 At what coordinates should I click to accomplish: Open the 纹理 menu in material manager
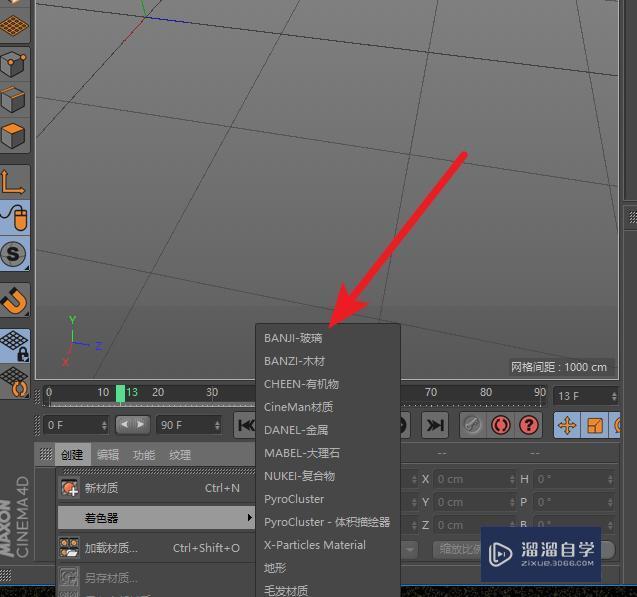tap(180, 455)
